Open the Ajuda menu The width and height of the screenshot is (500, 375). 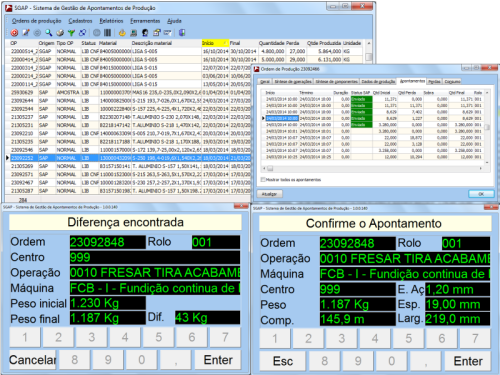coord(174,21)
